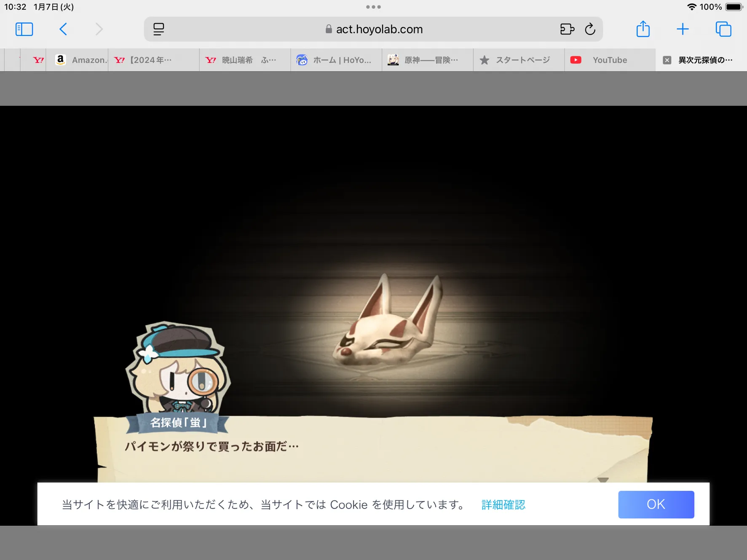Show the tab overview
The image size is (747, 560).
723,29
